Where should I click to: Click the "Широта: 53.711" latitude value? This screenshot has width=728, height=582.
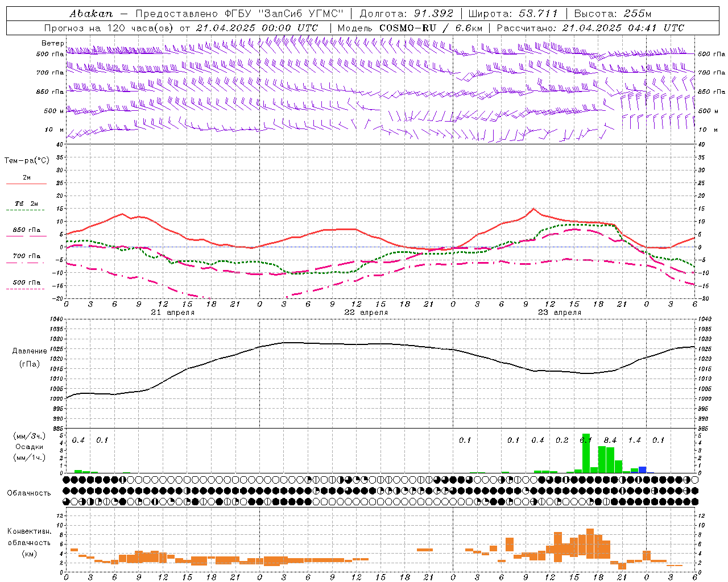pyautogui.click(x=514, y=14)
